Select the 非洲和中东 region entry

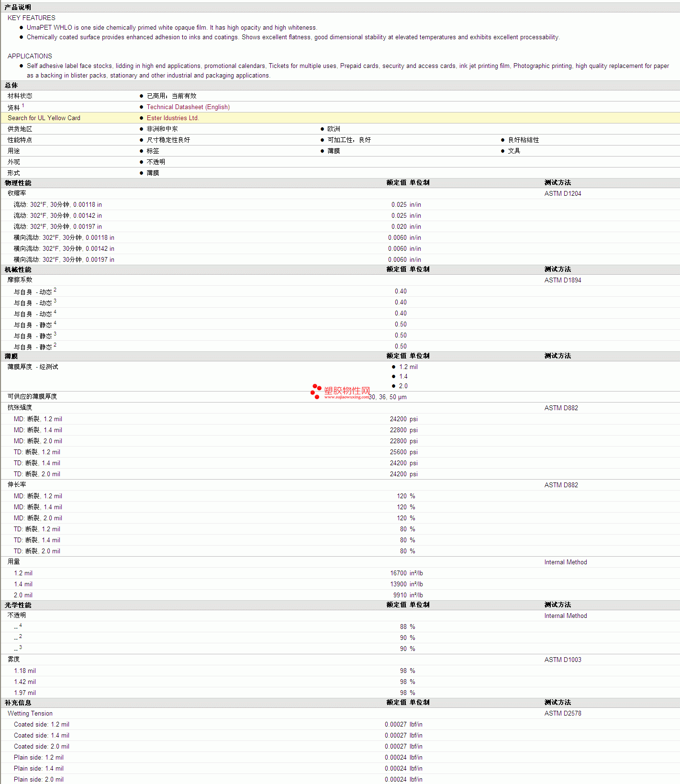(162, 129)
